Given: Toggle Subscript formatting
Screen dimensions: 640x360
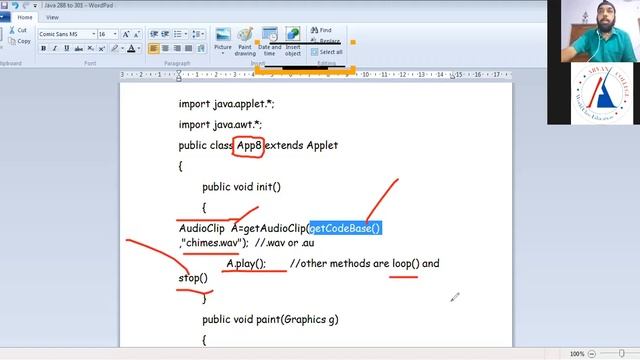Looking at the screenshot, I should 90,49.
